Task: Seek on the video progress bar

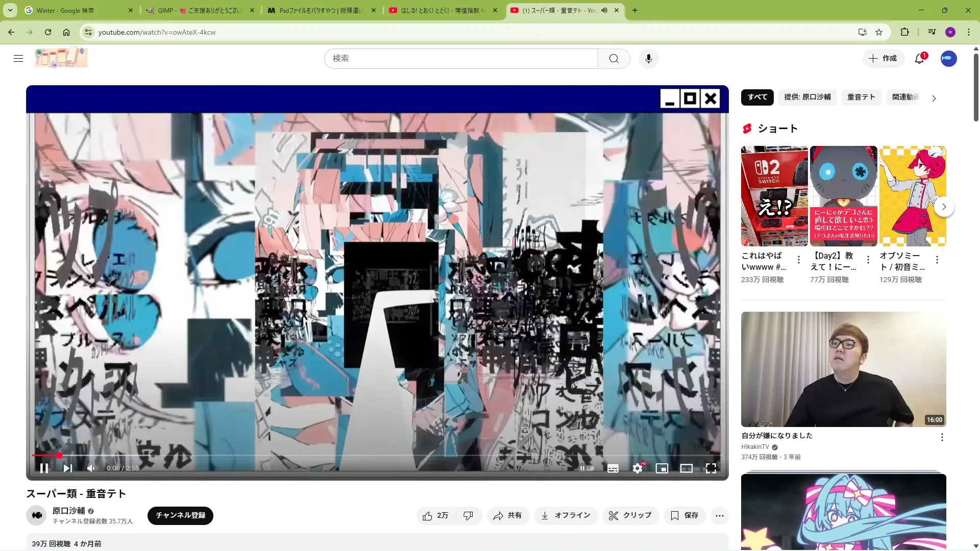Action: click(x=357, y=455)
